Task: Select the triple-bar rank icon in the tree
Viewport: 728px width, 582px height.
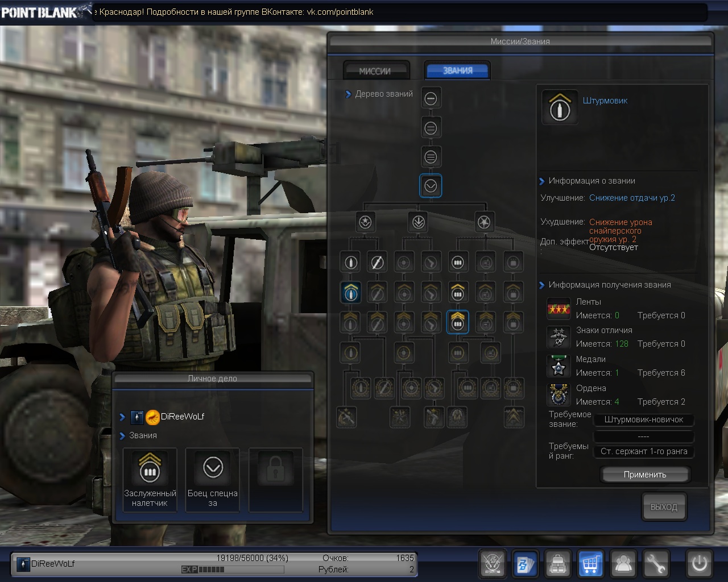Action: point(431,157)
